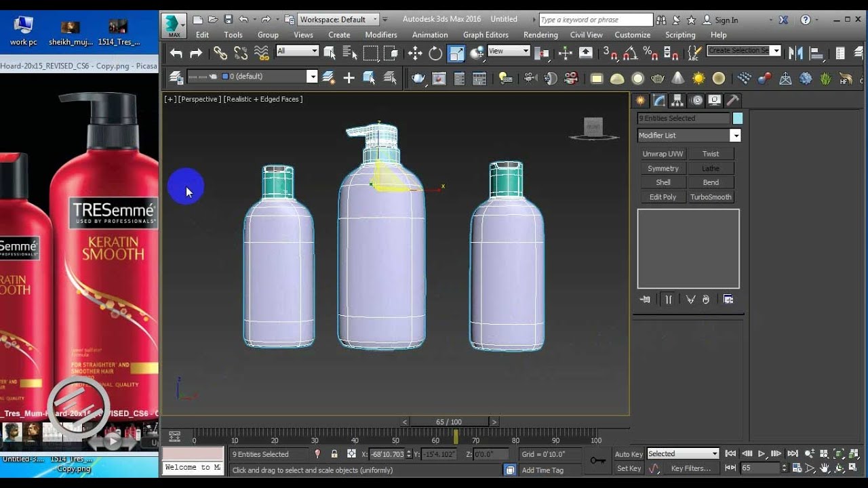This screenshot has height=488, width=868.
Task: Open the Workspace: Default dropdown
Action: [x=339, y=20]
